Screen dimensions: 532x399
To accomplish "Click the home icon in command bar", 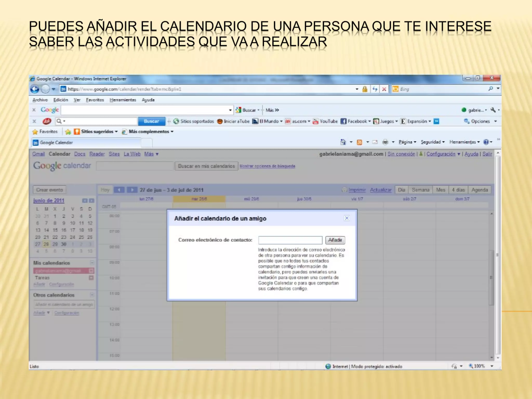I will click(x=343, y=142).
